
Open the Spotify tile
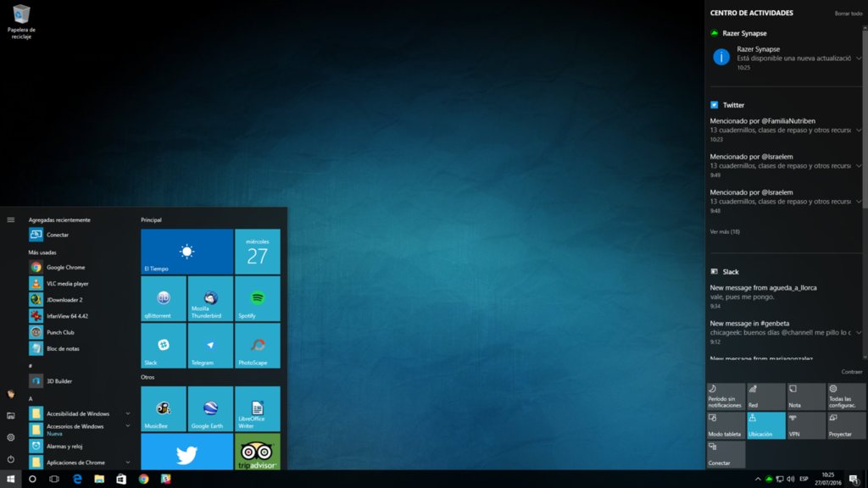[x=258, y=299]
